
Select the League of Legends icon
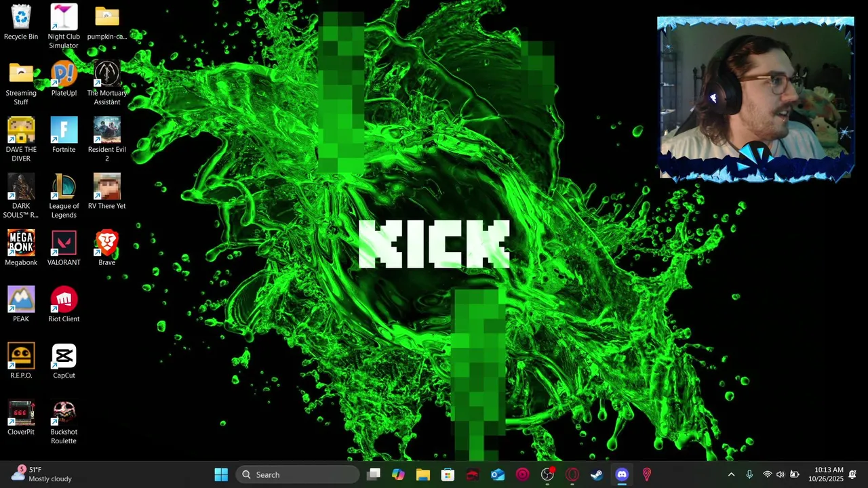64,197
